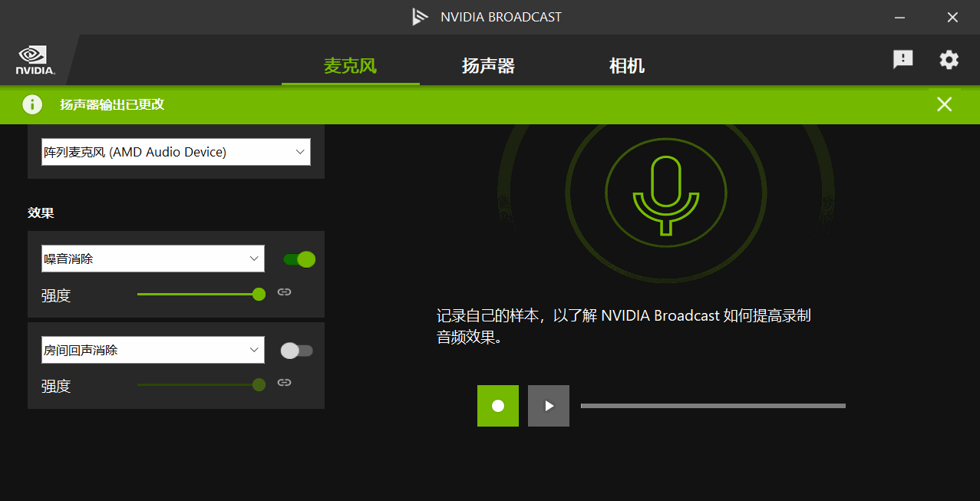Click the NVIDIA Broadcast title bar icon
The height and width of the screenshot is (501, 980).
tap(420, 17)
